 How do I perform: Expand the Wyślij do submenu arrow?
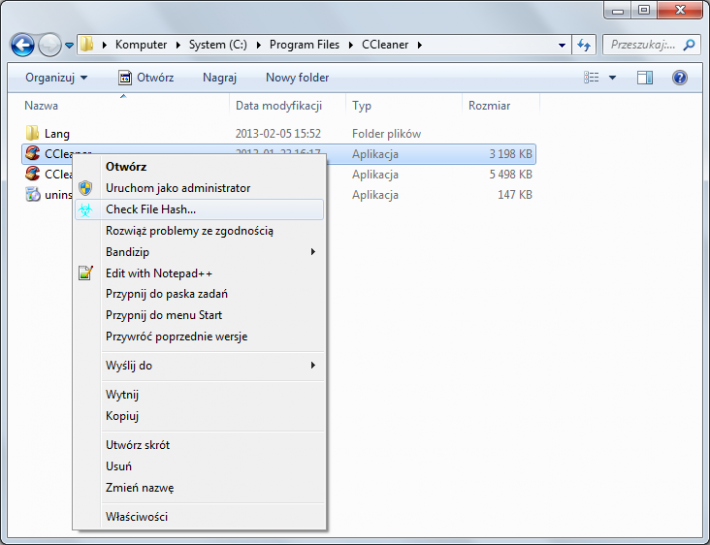pos(313,365)
